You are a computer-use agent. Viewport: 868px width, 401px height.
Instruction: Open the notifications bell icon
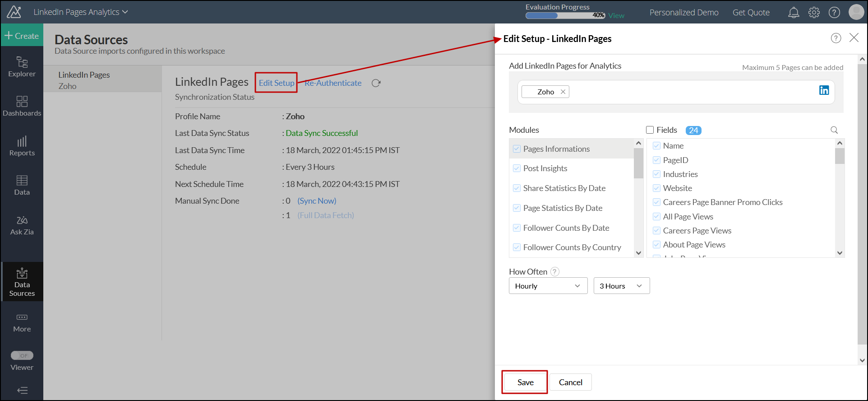[794, 13]
